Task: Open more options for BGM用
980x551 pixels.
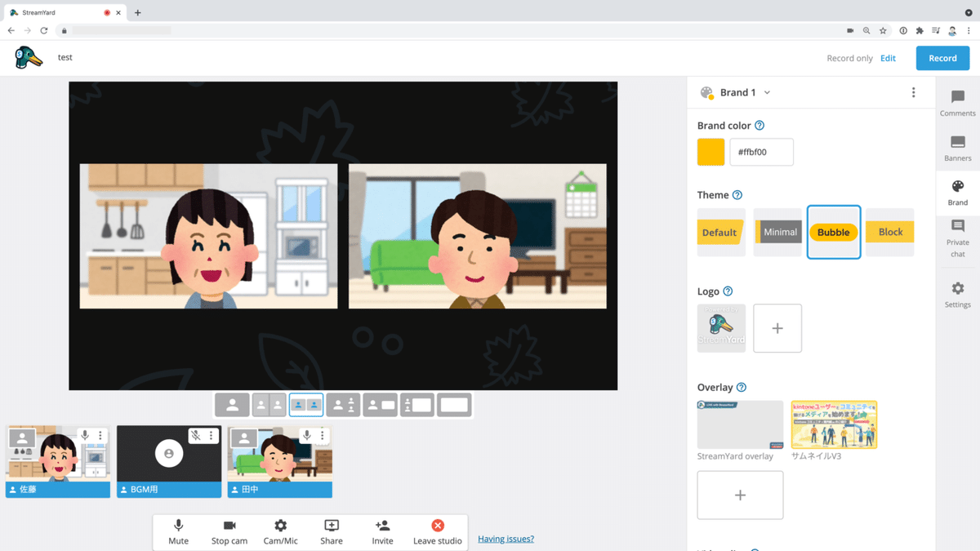Action: coord(211,436)
